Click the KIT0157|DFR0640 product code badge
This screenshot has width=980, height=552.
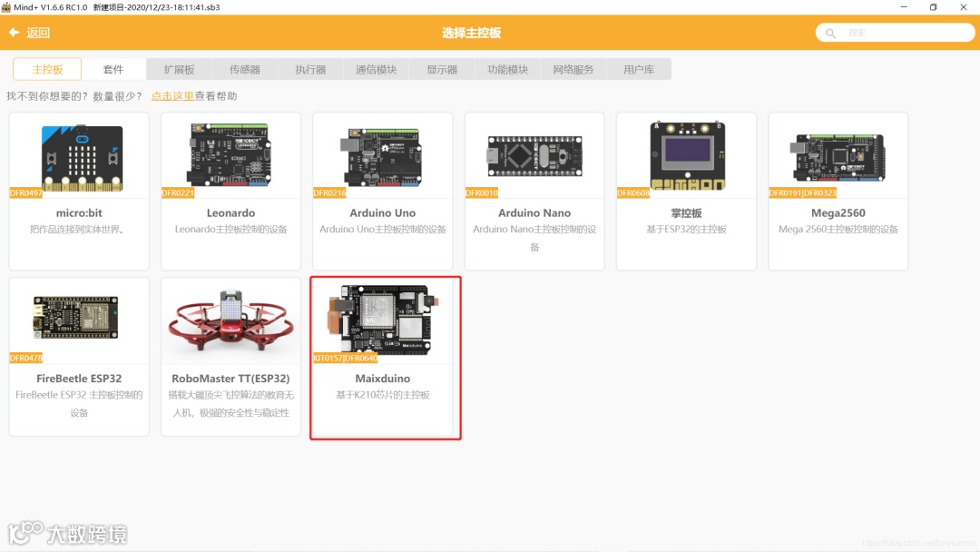pos(345,358)
